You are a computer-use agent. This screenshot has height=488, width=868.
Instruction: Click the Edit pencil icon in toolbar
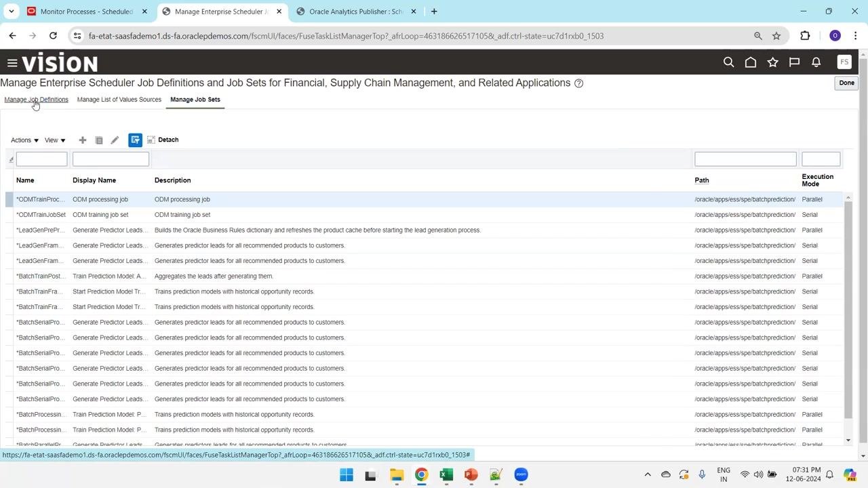pyautogui.click(x=115, y=140)
